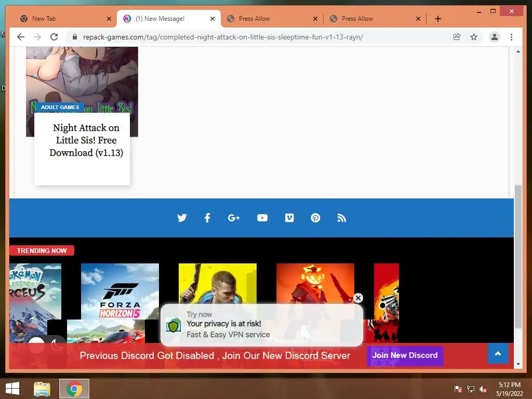Screen dimensions: 532x399
Task: Click the ADULT GAMES category label
Action: click(x=60, y=107)
